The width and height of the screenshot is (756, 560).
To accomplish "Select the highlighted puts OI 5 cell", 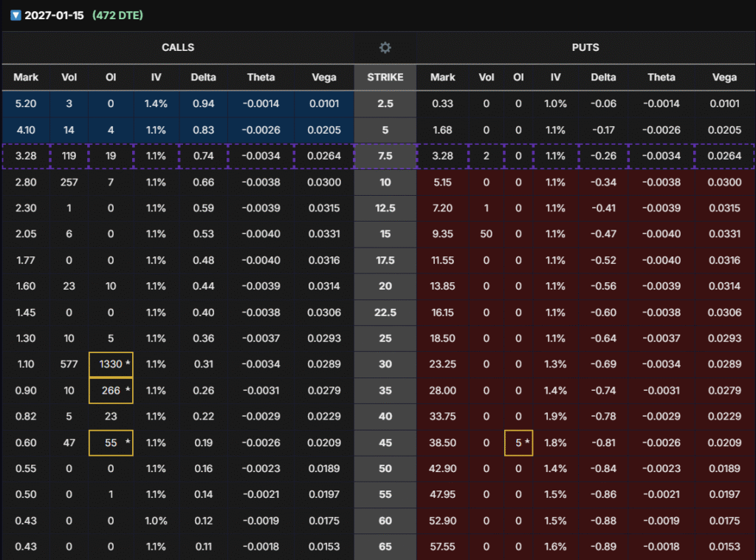I will point(518,443).
